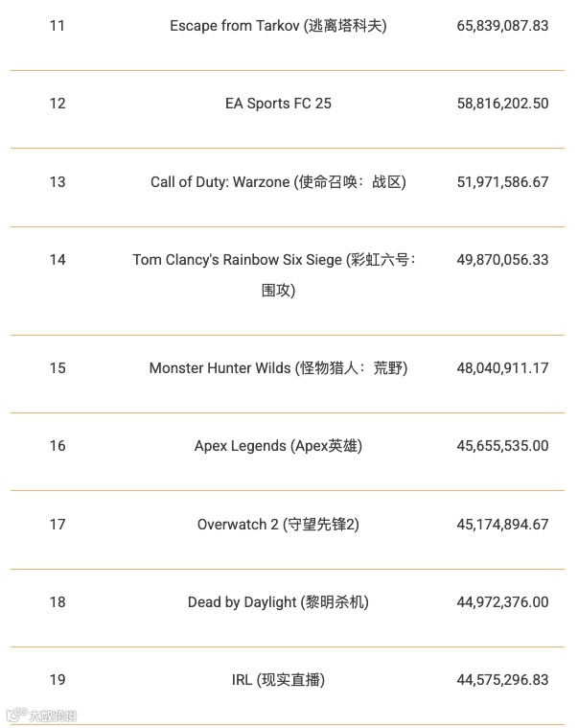Select Call of Duty: Warzone entry

pos(278,181)
